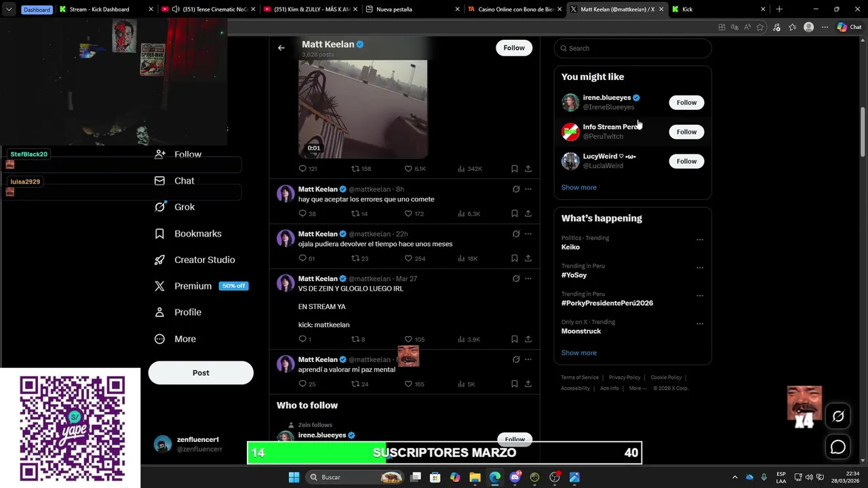This screenshot has height=488, width=868.
Task: Follow LucyWeird account
Action: pos(686,161)
